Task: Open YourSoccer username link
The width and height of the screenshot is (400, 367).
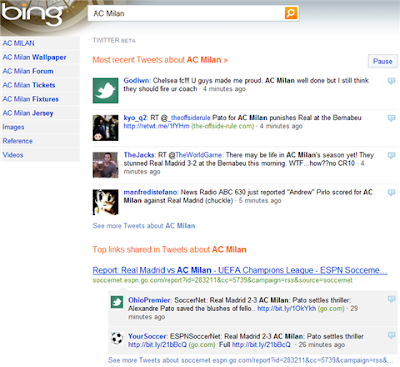Action: coord(147,336)
